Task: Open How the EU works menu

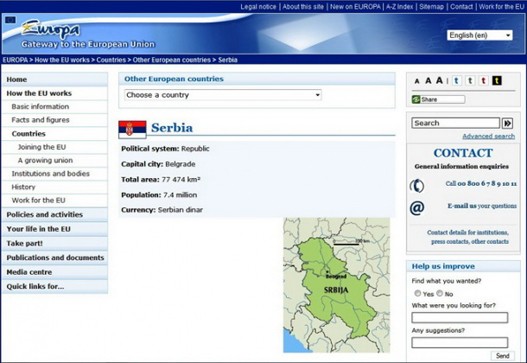Action: (x=55, y=93)
